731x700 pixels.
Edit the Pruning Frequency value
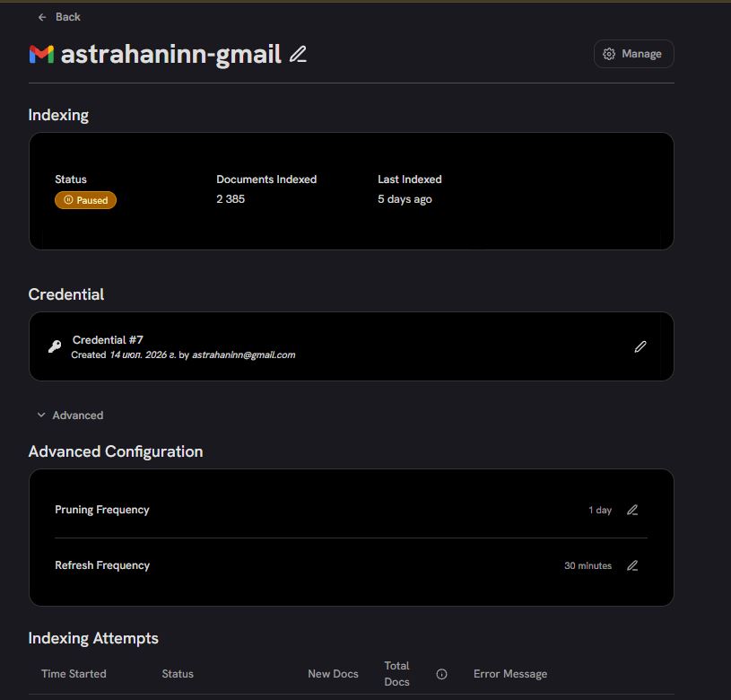point(632,510)
